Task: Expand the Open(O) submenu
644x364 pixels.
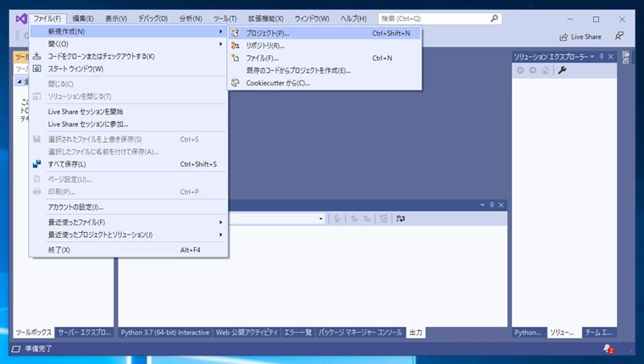Action: click(128, 44)
